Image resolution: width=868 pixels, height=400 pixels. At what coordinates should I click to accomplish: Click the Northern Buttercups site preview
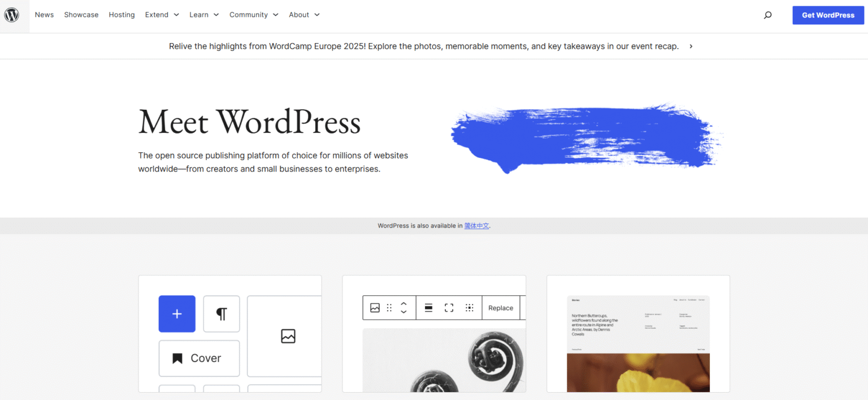click(x=638, y=343)
